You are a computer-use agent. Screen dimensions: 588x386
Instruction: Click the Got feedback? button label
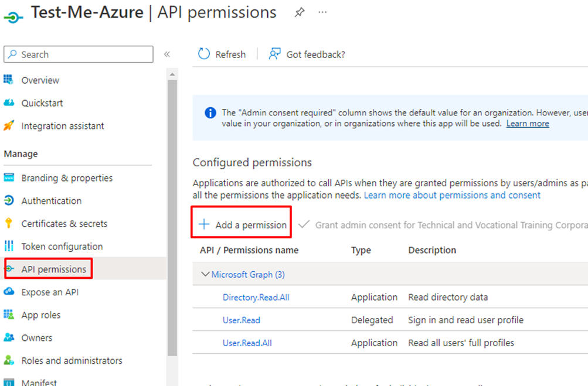[x=315, y=54]
